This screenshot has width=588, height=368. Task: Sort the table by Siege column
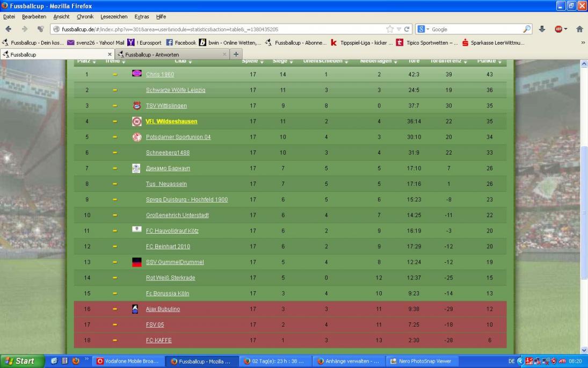tap(282, 62)
